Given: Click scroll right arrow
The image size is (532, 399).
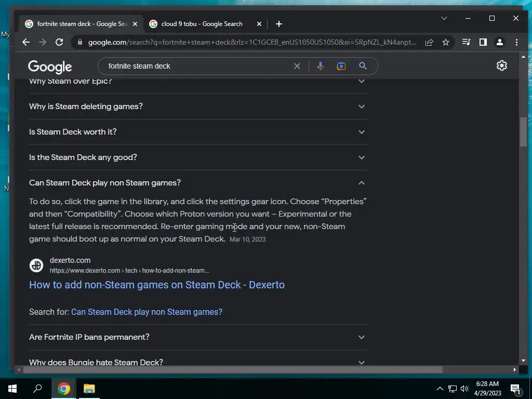Looking at the screenshot, I should 515,369.
